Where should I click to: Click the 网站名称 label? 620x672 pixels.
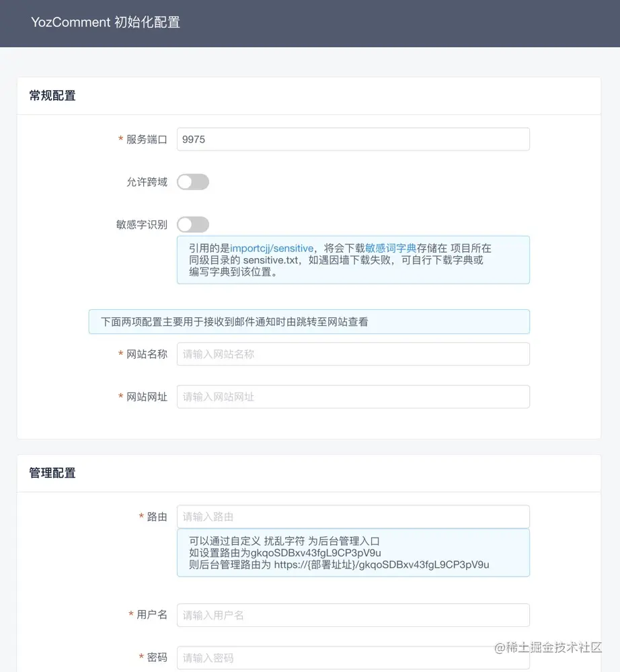pyautogui.click(x=147, y=354)
